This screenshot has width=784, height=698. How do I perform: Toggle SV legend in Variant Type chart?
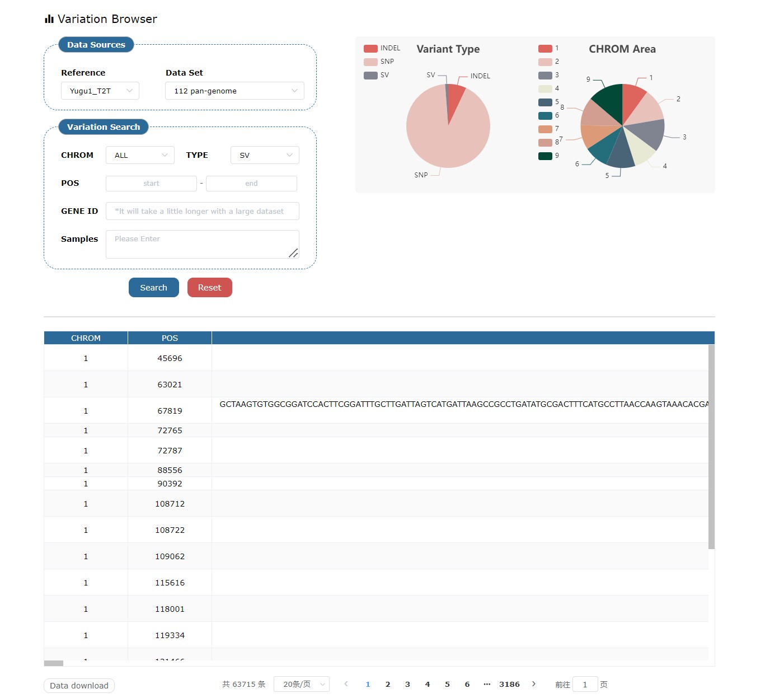pos(377,75)
